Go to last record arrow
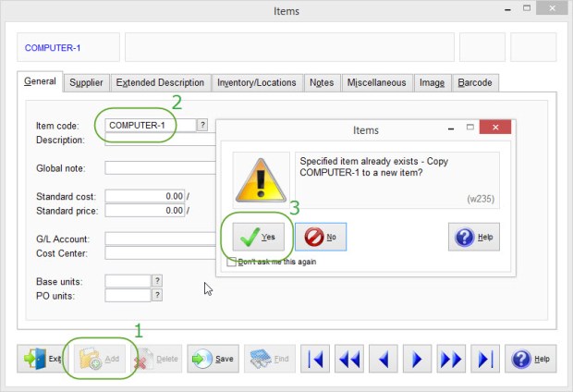Image resolution: width=573 pixels, height=392 pixels. 483,359
